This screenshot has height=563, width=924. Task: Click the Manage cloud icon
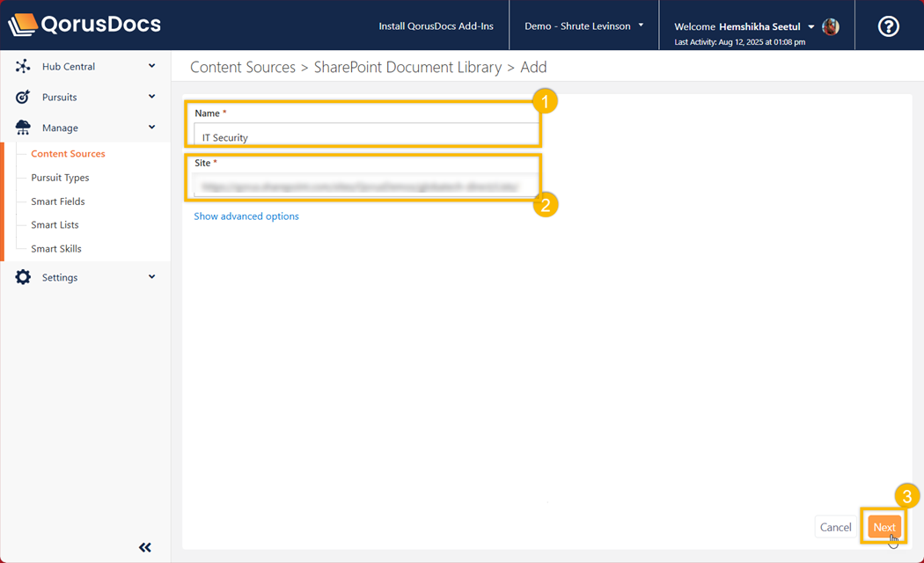pyautogui.click(x=23, y=128)
